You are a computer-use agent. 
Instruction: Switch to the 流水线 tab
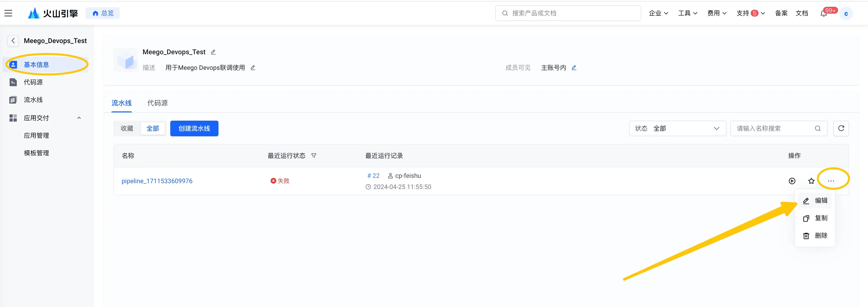click(x=121, y=103)
